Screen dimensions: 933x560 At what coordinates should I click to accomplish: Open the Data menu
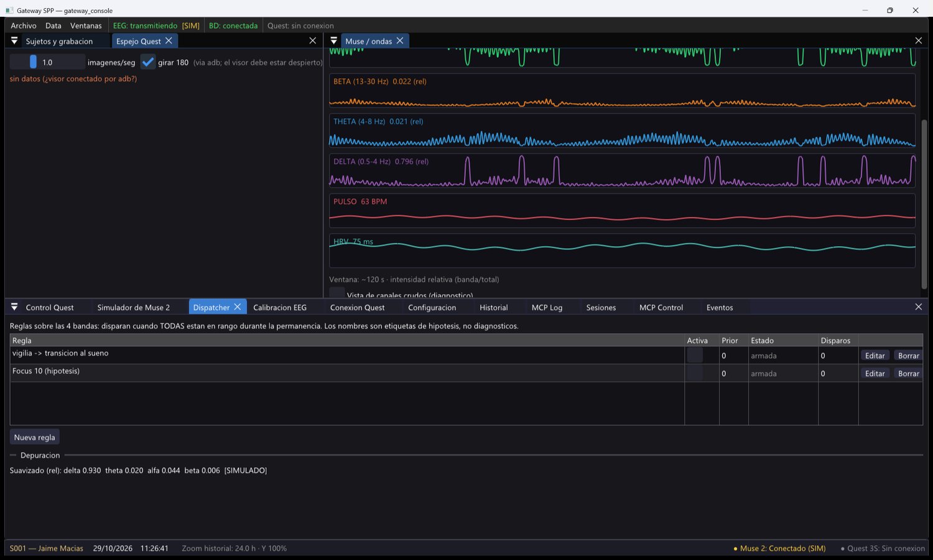point(53,25)
